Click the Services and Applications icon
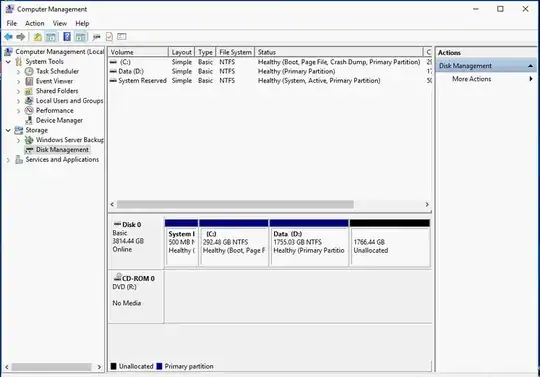This screenshot has height=377, width=540. [19, 160]
